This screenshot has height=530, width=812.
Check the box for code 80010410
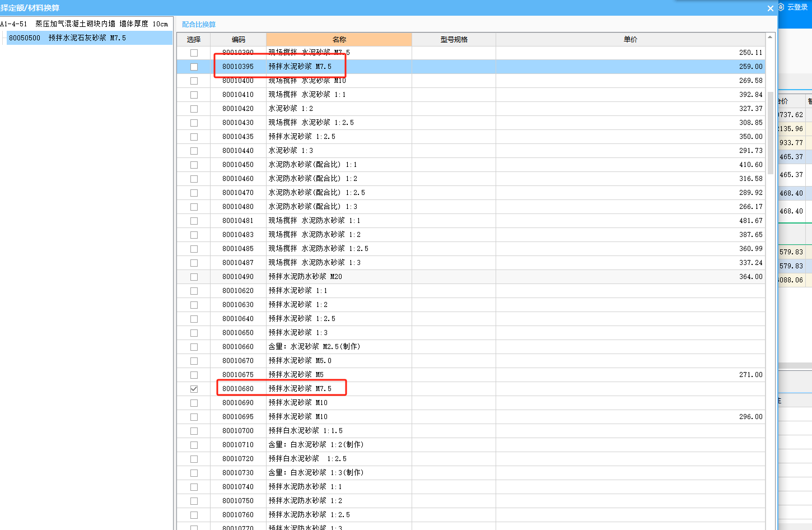194,95
